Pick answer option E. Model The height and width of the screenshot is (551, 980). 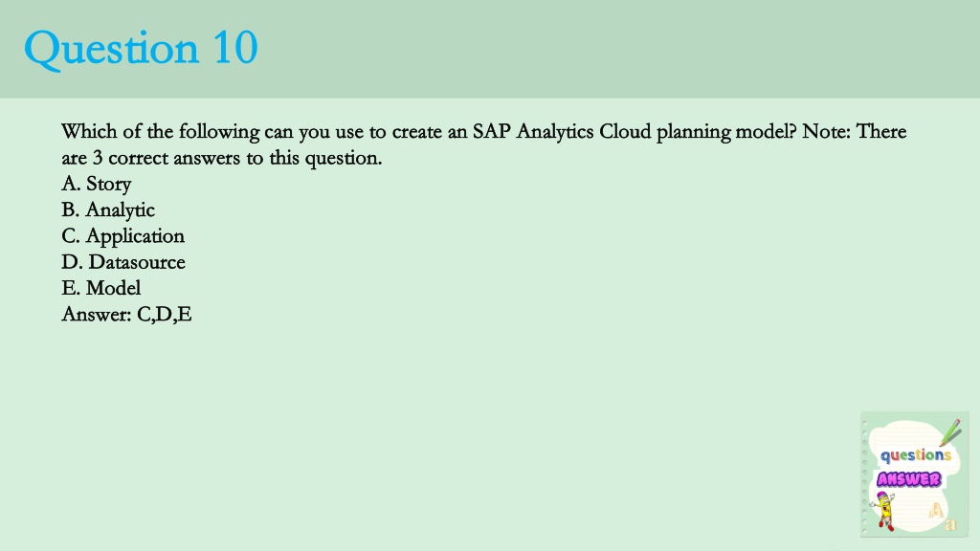101,288
